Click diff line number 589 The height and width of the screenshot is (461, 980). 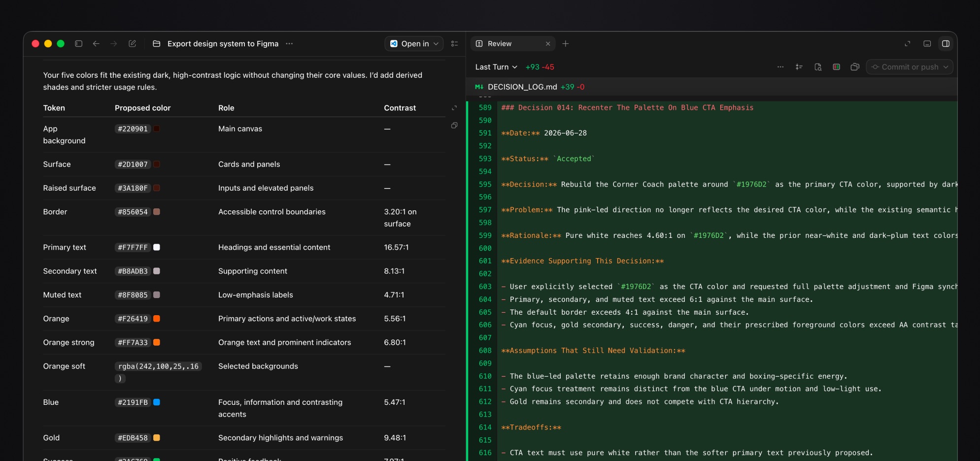pos(485,107)
